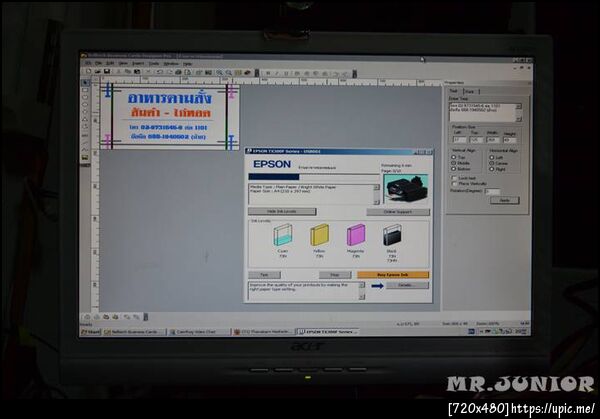
Task: Click the Rotation degrees input field
Action: 492,191
